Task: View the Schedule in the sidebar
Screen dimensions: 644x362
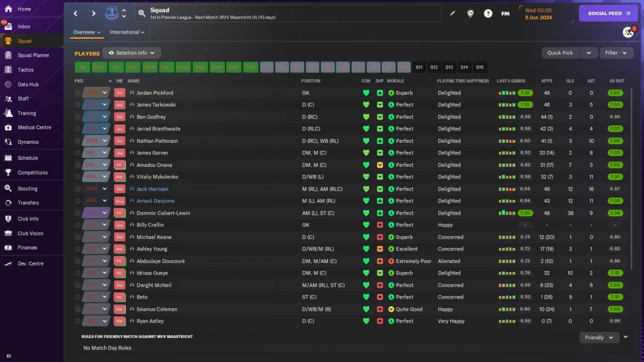Action: [27, 158]
